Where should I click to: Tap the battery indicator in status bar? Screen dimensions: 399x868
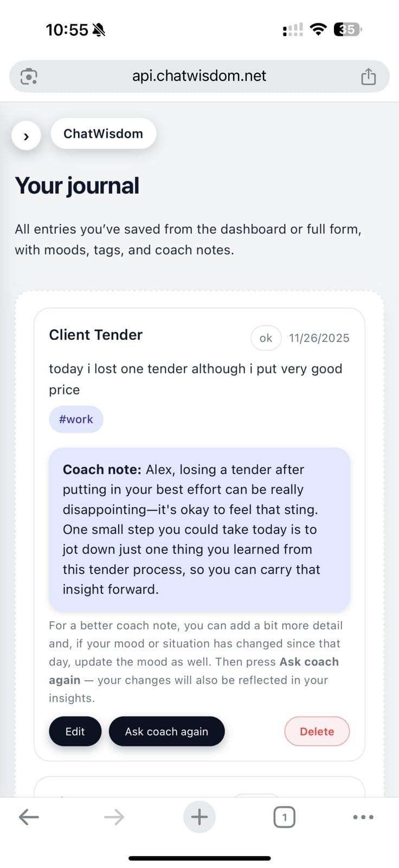point(347,29)
